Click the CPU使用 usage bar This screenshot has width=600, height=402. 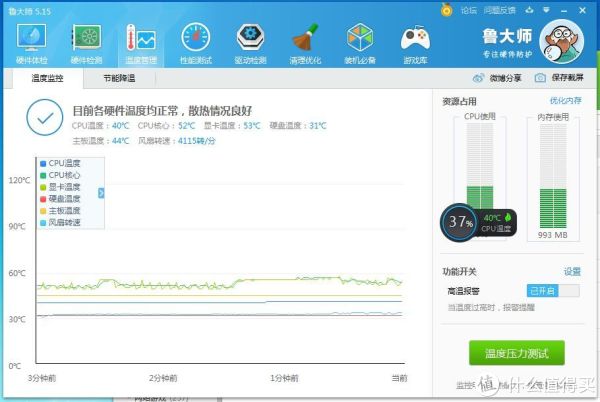(480, 166)
